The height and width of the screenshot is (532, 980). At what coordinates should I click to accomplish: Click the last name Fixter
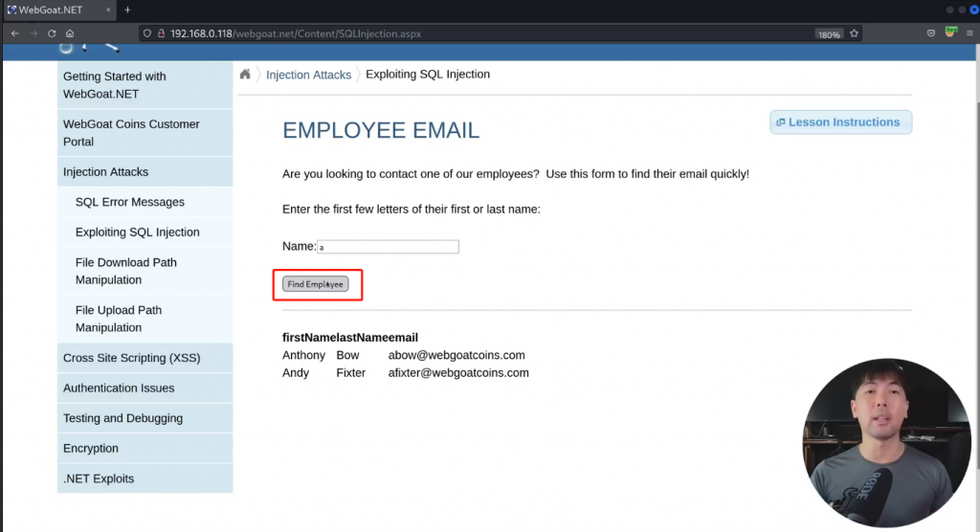click(x=350, y=372)
